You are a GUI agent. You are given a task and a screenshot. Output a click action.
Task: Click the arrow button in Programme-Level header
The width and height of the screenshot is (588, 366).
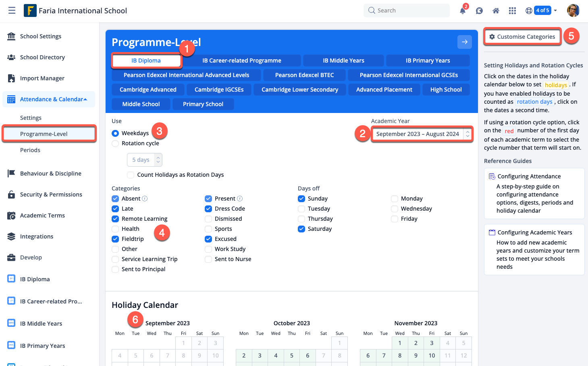[x=465, y=42]
